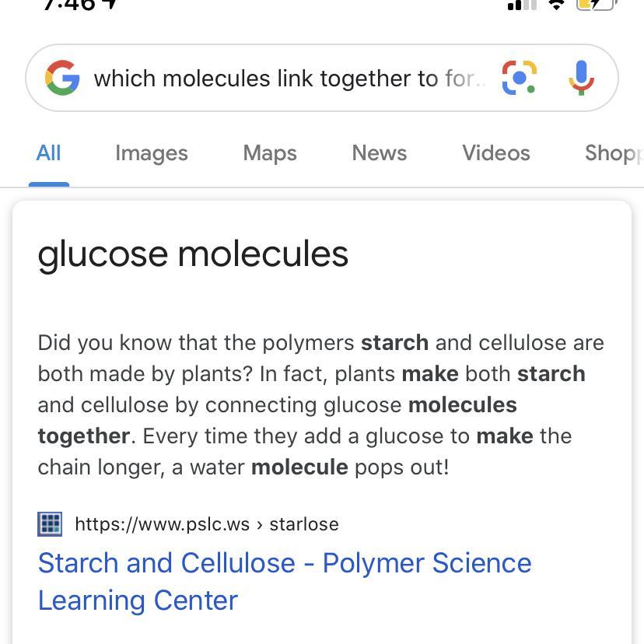644x644 pixels.
Task: Click the search query text field
Action: 288,79
